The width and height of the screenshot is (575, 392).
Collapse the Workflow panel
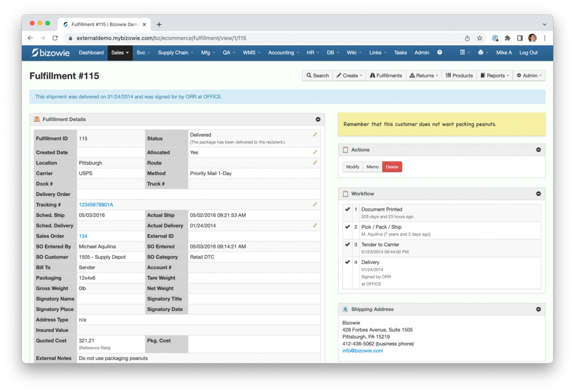pos(538,194)
